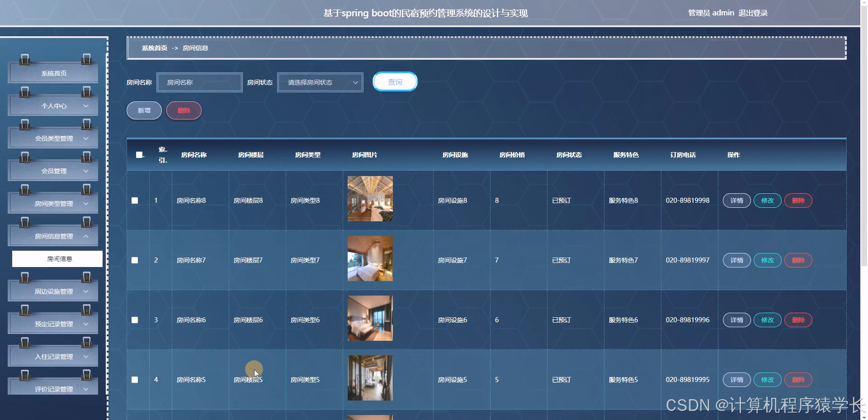Open the 预定记录管理 sidebar menu
The height and width of the screenshot is (420, 868).
tap(53, 324)
